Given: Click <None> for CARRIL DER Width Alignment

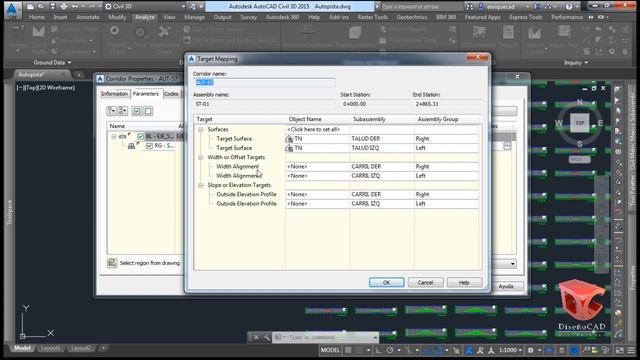Looking at the screenshot, I should pos(317,167).
